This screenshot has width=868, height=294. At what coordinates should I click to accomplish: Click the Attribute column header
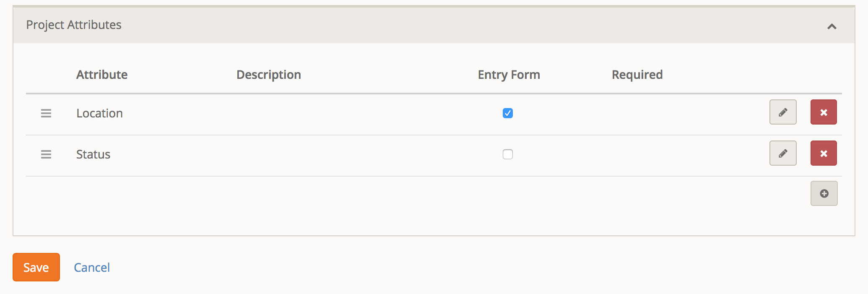[102, 75]
